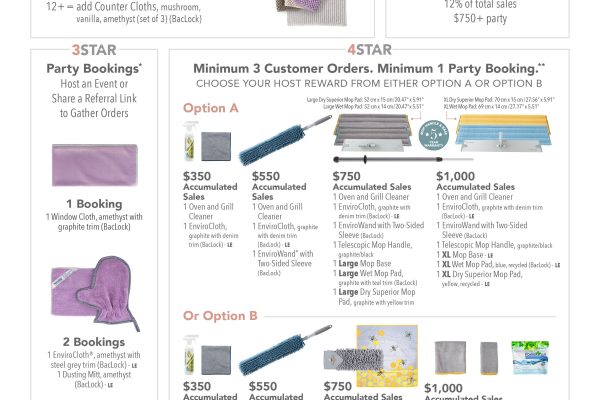
Task: Select the purple Dusting Mitt image
Action: 108,293
